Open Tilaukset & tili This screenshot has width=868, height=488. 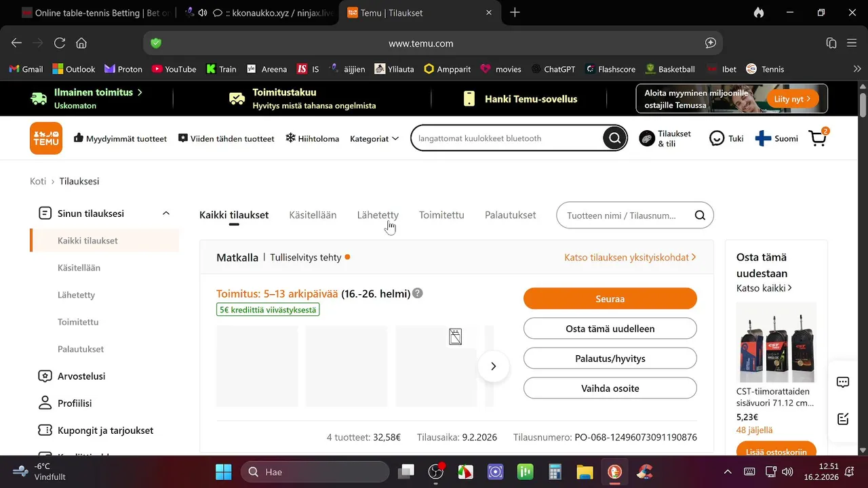point(665,138)
